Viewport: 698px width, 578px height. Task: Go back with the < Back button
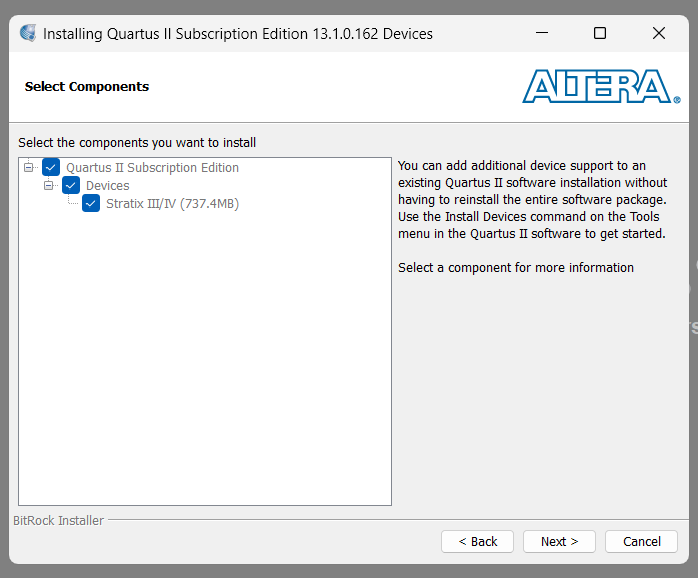click(477, 541)
